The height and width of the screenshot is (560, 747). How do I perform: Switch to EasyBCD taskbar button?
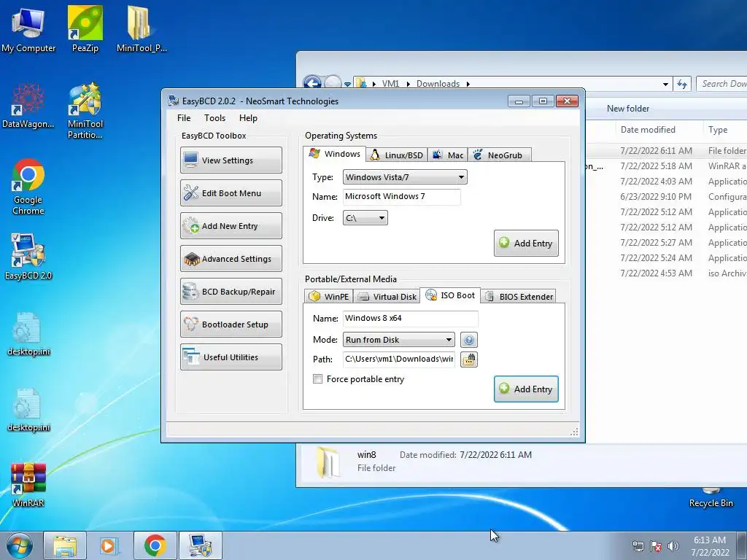[201, 545]
